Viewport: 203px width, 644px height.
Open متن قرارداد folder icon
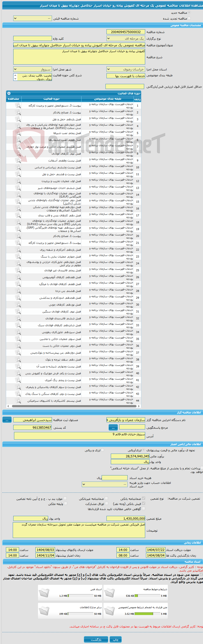110,611
